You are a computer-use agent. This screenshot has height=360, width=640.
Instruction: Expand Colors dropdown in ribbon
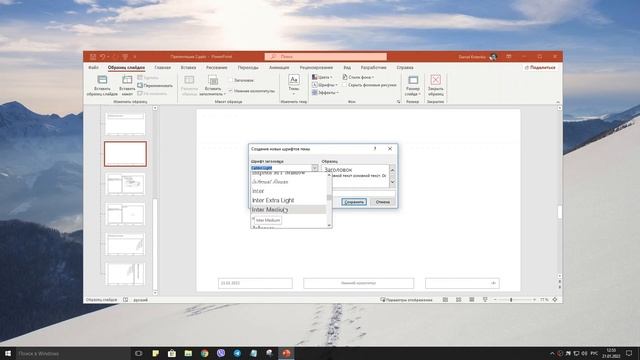pos(322,77)
